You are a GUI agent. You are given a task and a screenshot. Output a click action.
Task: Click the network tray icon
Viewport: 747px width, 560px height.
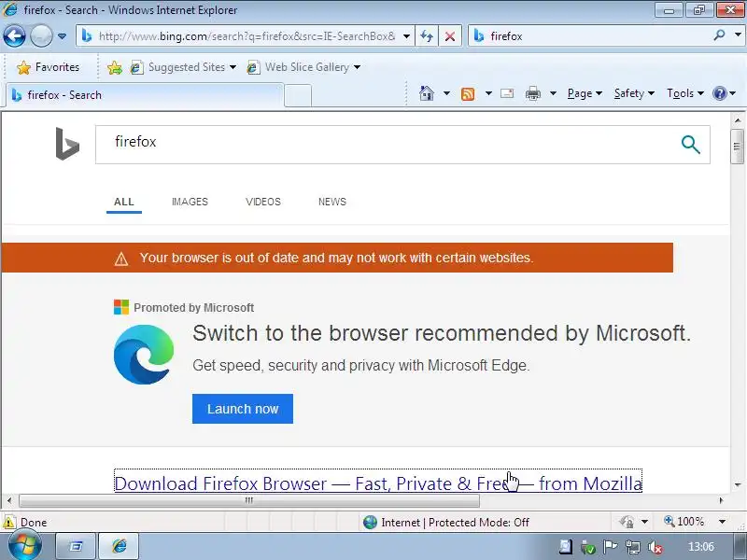[633, 547]
